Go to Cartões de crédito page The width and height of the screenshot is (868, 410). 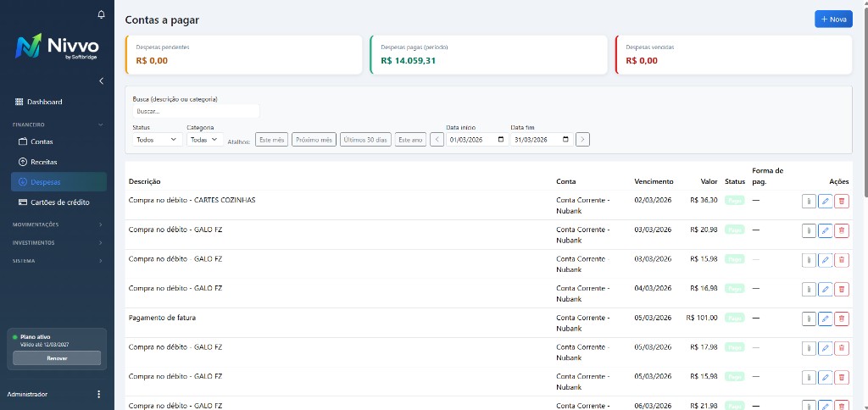point(59,202)
